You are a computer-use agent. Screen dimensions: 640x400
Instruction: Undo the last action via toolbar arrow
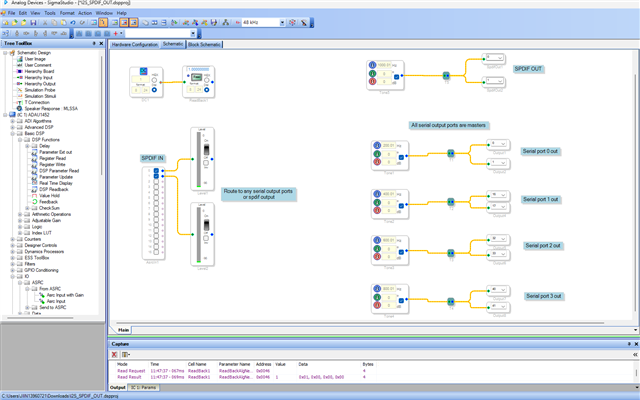pos(73,22)
